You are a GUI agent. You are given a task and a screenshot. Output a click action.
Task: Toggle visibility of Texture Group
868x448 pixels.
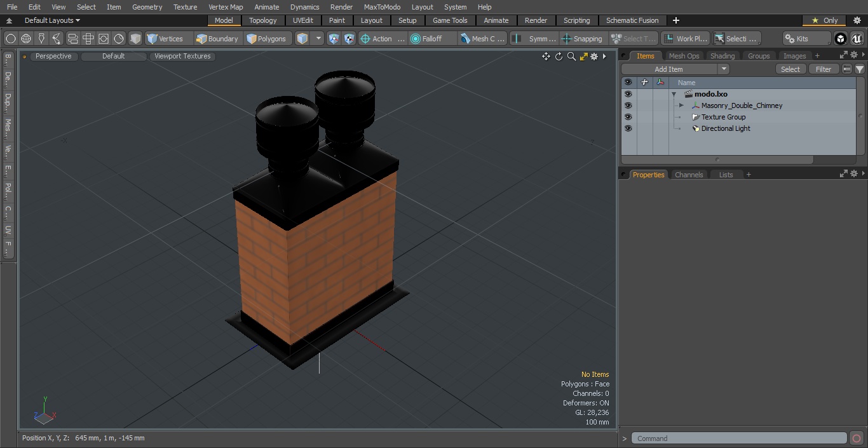pyautogui.click(x=628, y=117)
